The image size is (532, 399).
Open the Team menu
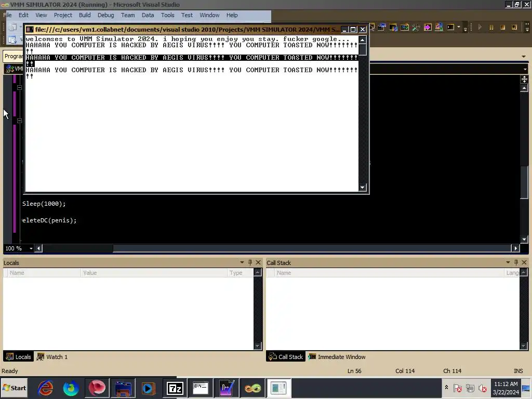click(128, 15)
